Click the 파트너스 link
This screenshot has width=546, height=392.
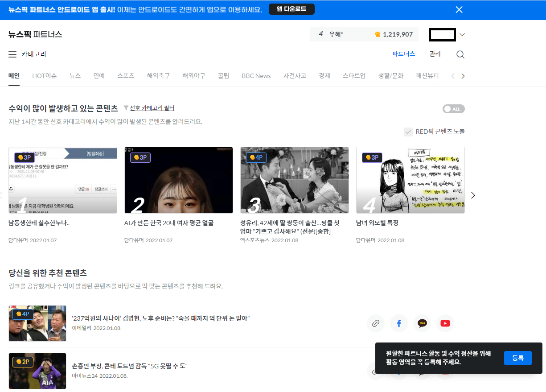[x=404, y=54]
